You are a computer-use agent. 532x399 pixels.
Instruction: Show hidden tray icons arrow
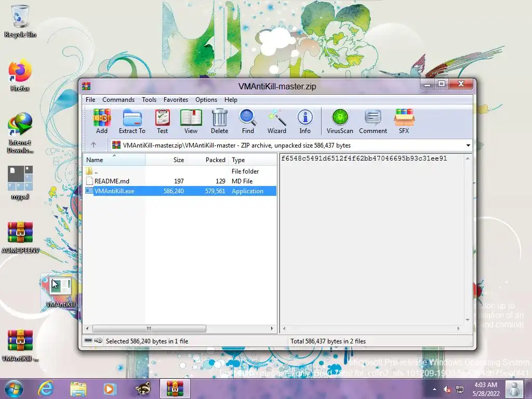pos(434,390)
